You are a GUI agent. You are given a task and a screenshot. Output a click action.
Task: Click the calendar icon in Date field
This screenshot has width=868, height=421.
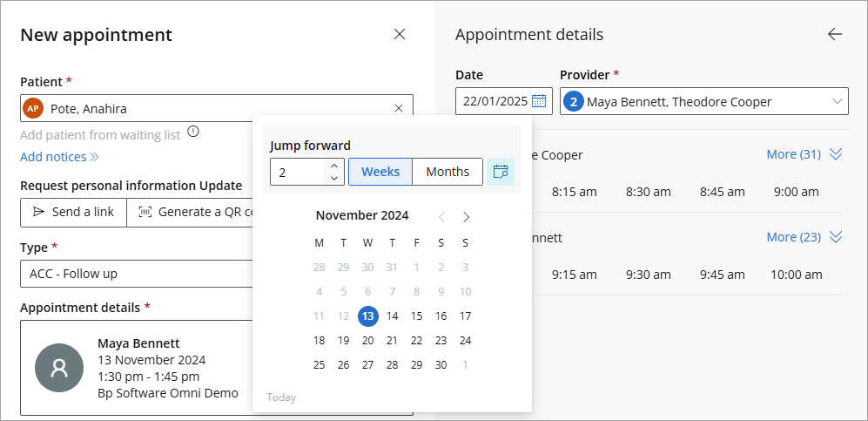coord(539,101)
